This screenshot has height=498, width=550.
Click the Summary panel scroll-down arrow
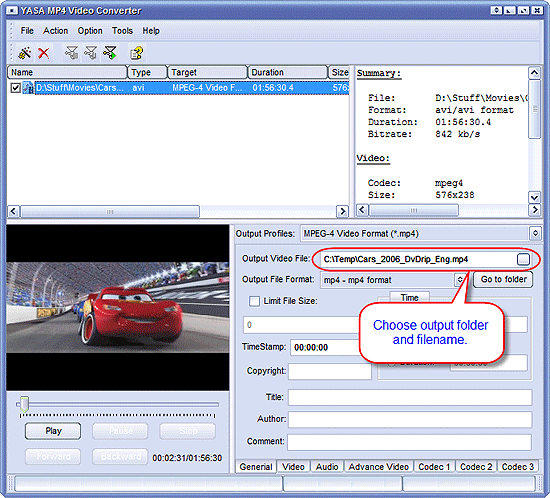click(534, 197)
